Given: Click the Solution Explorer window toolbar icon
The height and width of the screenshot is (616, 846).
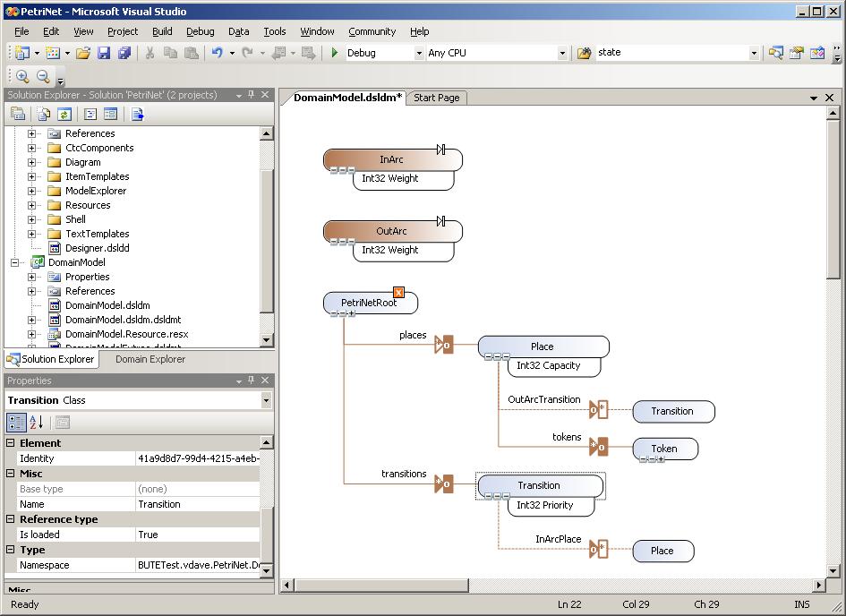Looking at the screenshot, I should [776, 53].
